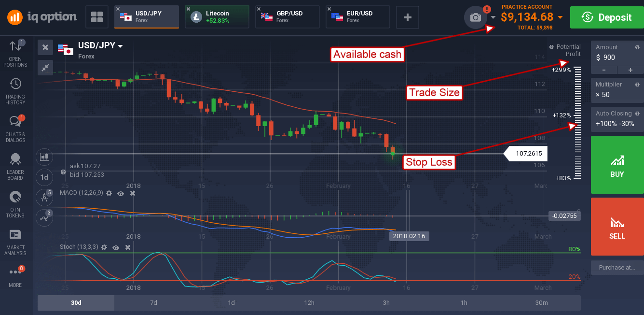
Task: Show Auto Closing help tooltip icon
Action: tap(637, 114)
